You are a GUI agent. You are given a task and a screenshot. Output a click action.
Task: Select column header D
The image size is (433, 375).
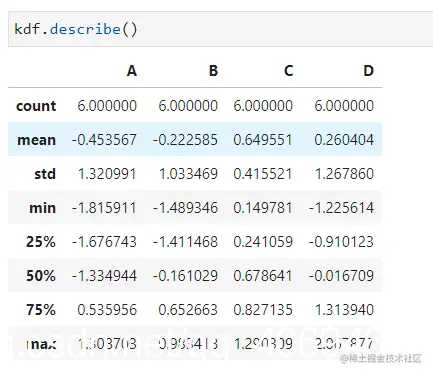click(368, 71)
